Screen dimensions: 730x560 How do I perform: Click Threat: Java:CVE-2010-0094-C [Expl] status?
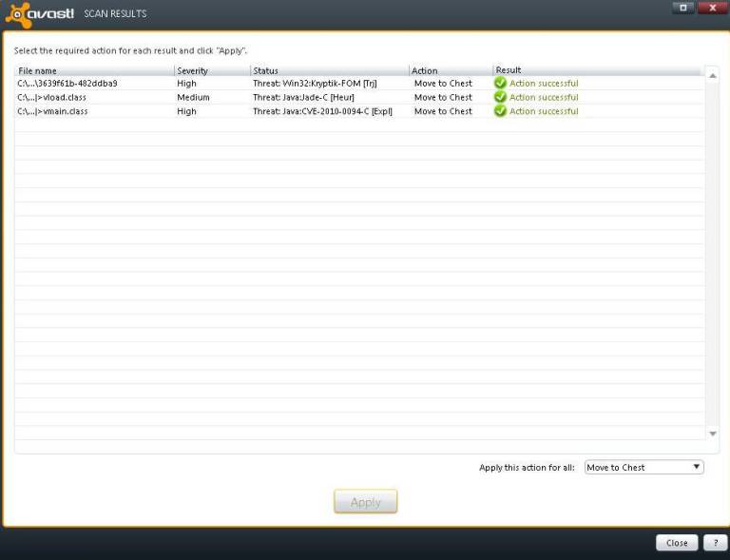pos(322,111)
